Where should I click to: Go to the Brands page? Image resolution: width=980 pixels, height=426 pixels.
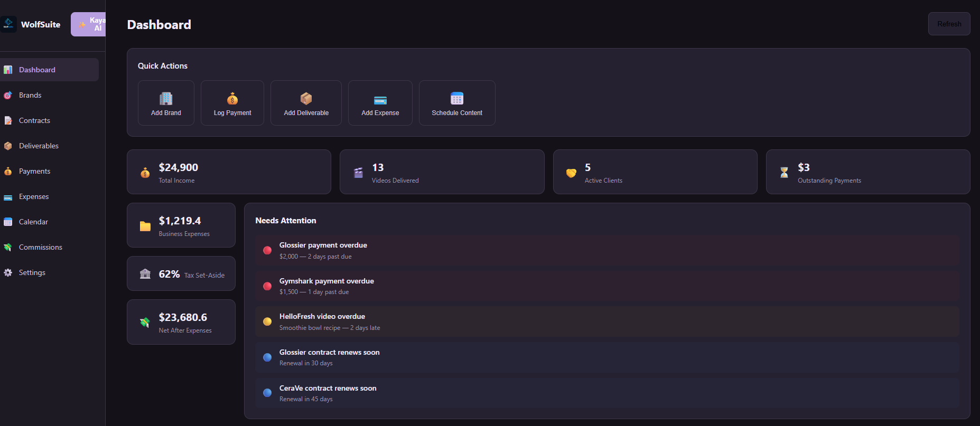(49, 95)
